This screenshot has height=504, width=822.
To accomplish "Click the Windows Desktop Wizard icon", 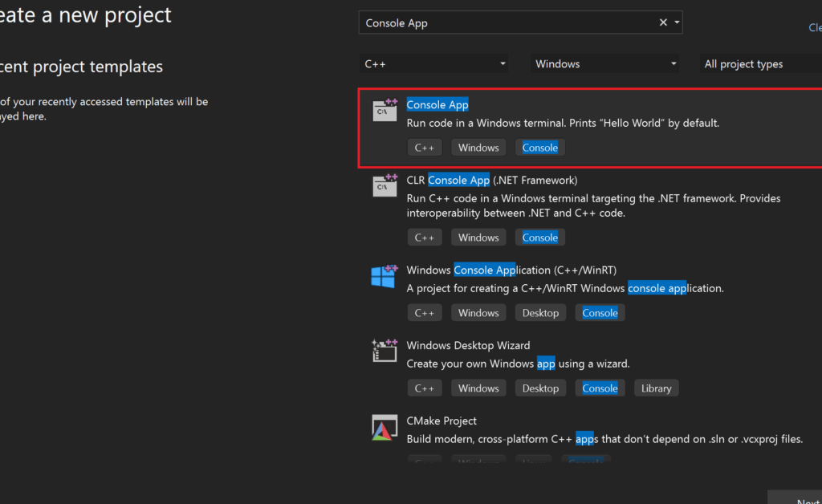I will pyautogui.click(x=385, y=350).
